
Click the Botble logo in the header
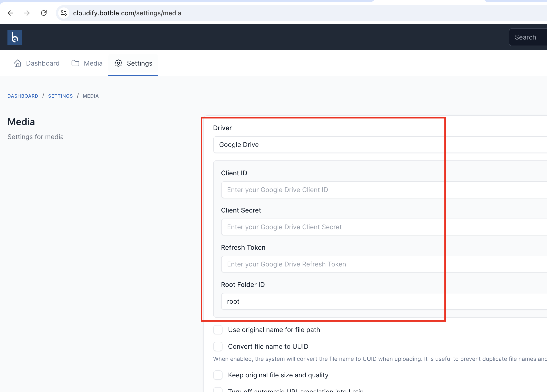[x=15, y=37]
